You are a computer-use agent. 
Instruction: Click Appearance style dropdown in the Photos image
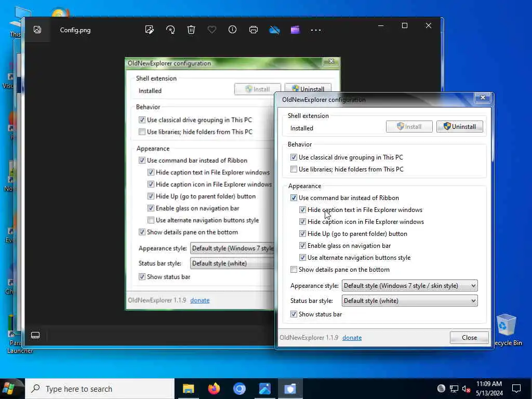[232, 248]
